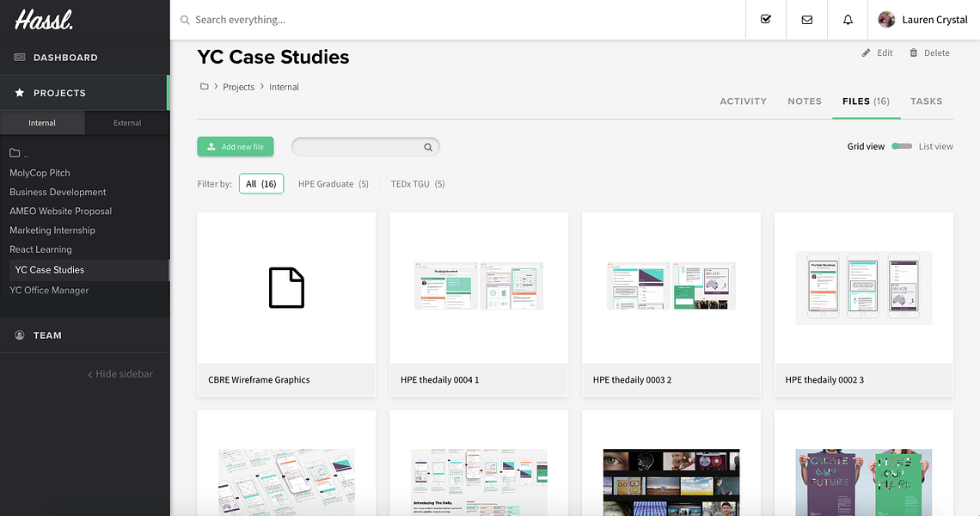Open the tasks checkmark icon in header

(x=766, y=20)
